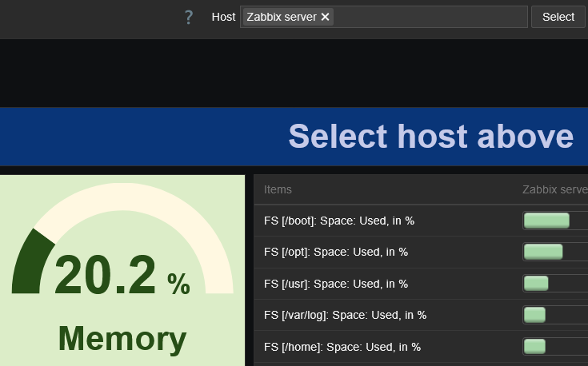588x366 pixels.
Task: Click the /usr usage bar indicator
Action: click(536, 283)
